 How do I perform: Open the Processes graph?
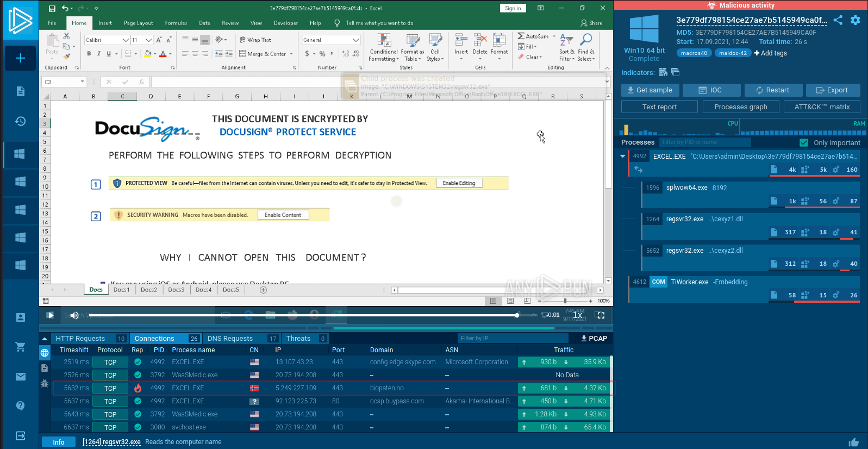[x=741, y=107]
